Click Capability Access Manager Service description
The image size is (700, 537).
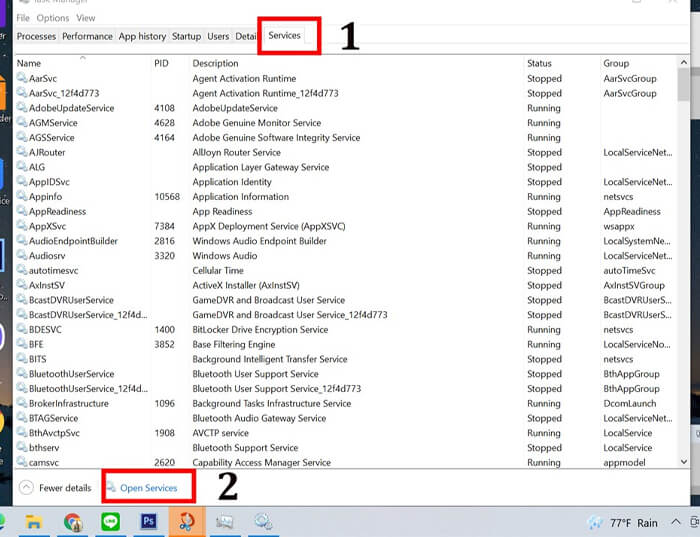pyautogui.click(x=262, y=462)
